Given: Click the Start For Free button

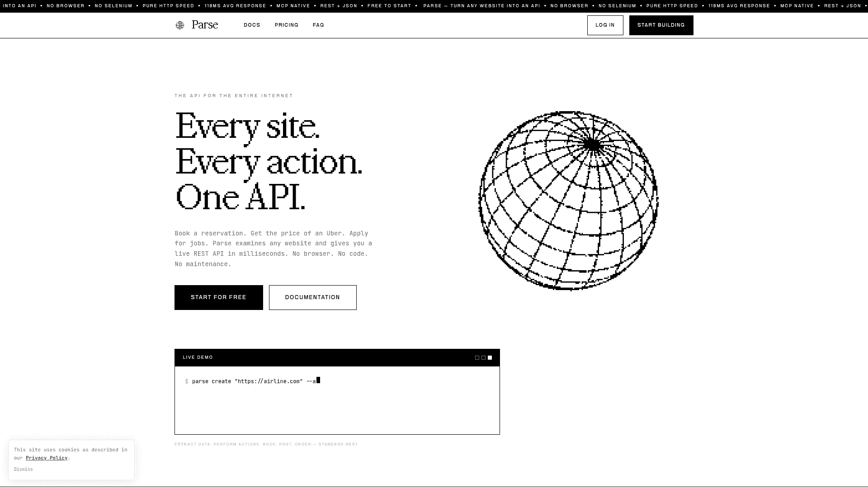Looking at the screenshot, I should tap(218, 297).
